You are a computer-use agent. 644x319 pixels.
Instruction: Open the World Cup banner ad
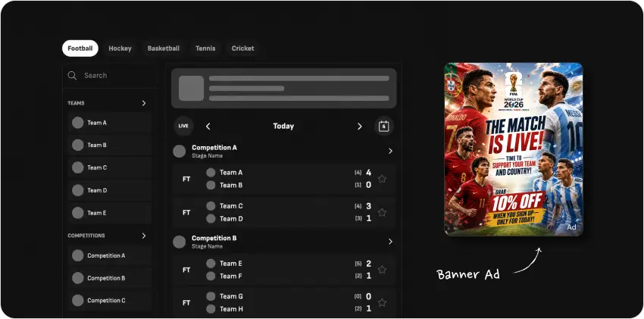(514, 149)
